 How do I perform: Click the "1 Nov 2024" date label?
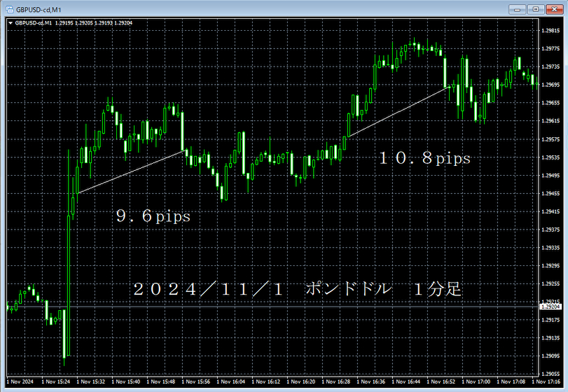[x=20, y=382]
